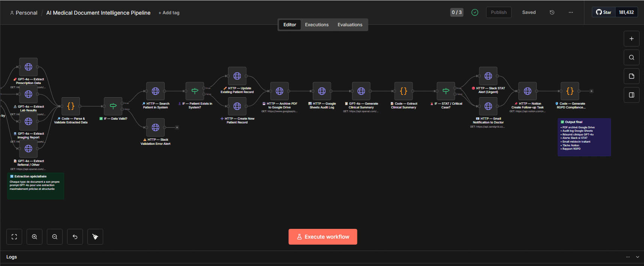
Task: Toggle the side panel view
Action: tap(632, 95)
